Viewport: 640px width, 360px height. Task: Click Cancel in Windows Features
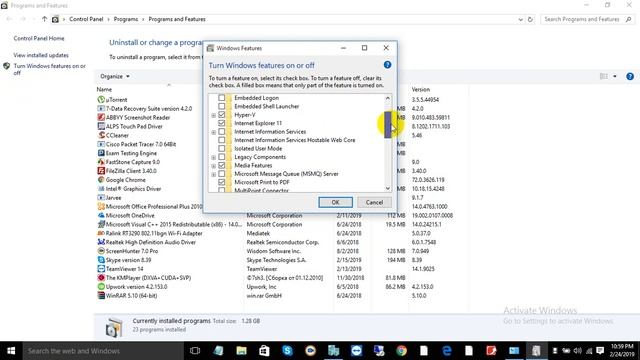click(374, 202)
